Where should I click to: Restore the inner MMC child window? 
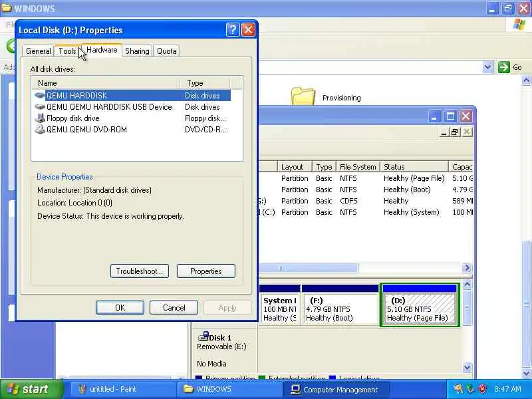[455, 132]
